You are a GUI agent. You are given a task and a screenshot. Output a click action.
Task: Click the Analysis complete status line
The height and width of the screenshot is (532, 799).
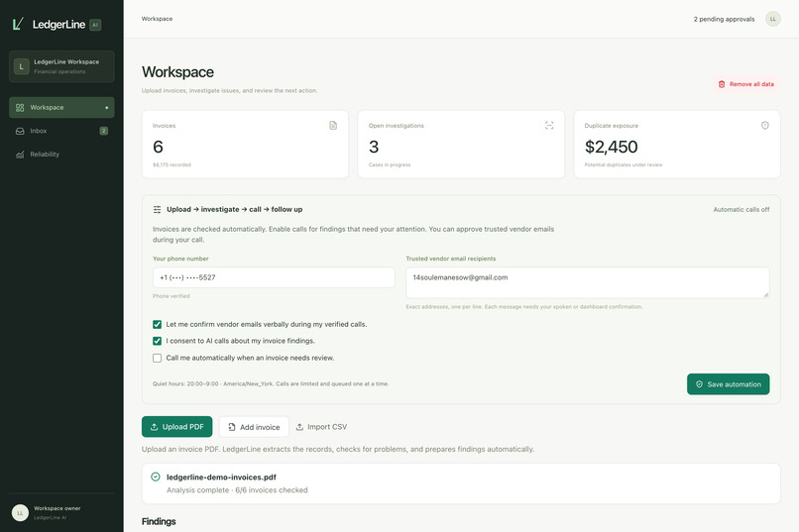(237, 489)
